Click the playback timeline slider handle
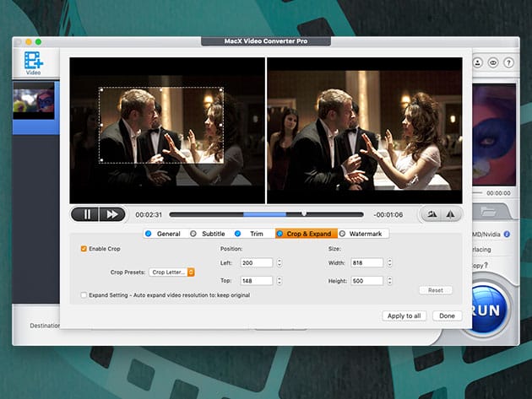This screenshot has width=532, height=399. (304, 214)
